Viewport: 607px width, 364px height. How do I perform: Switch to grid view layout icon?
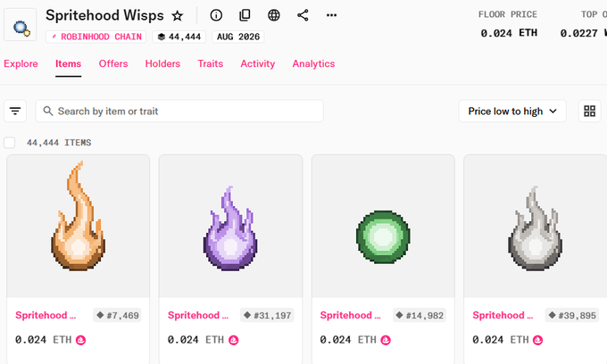[589, 111]
